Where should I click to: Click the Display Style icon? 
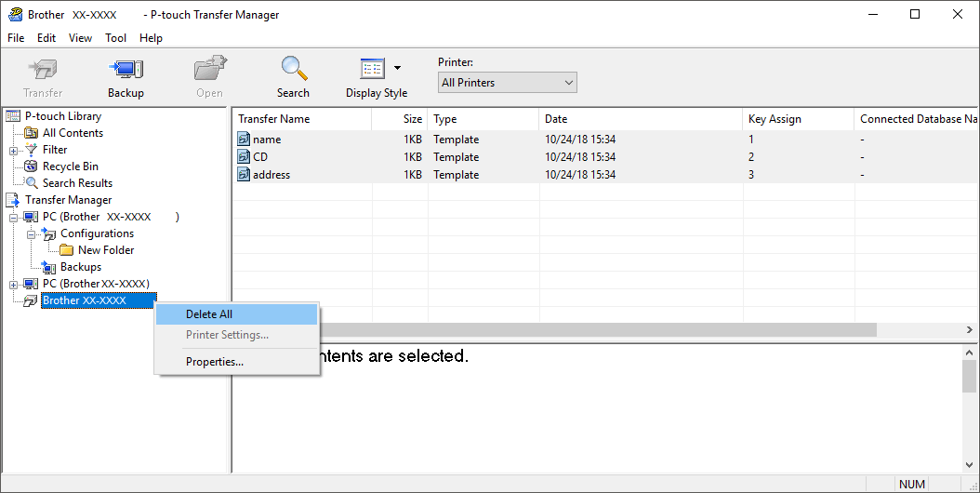[x=372, y=69]
